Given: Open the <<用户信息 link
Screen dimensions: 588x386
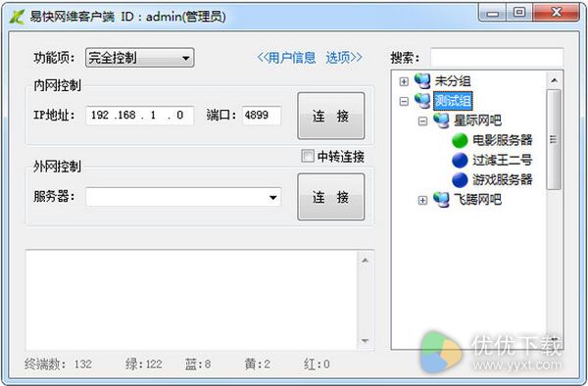Looking at the screenshot, I should click(286, 58).
